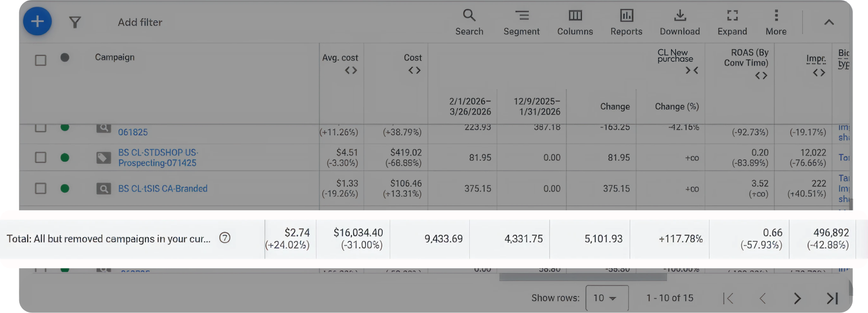868x313 pixels.
Task: Open the Columns editor
Action: pyautogui.click(x=575, y=22)
